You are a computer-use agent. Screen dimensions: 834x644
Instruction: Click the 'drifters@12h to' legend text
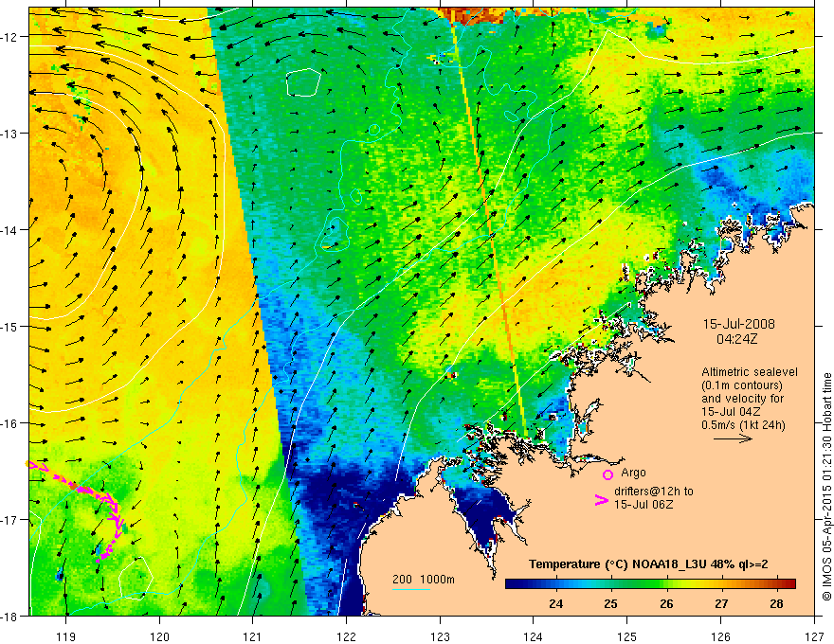click(x=654, y=491)
